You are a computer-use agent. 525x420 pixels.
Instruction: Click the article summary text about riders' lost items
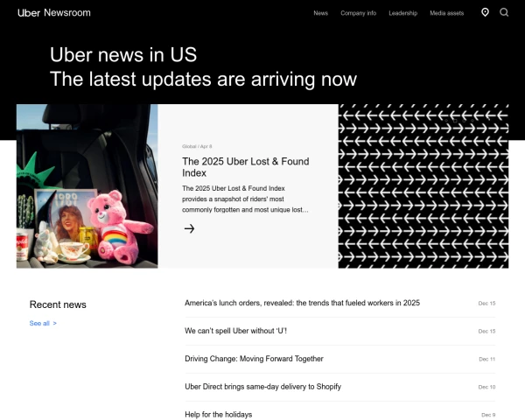(245, 199)
